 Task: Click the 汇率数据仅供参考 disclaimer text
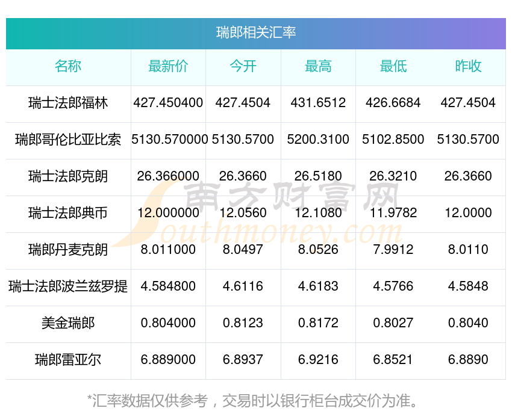150,400
